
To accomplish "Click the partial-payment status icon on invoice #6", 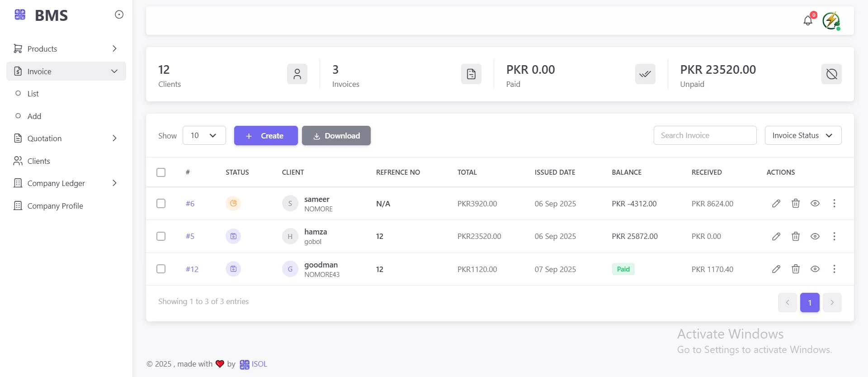I will pyautogui.click(x=233, y=204).
